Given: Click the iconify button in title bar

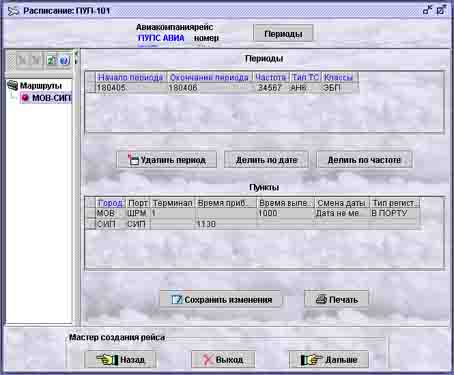Looking at the screenshot, I should [427, 10].
